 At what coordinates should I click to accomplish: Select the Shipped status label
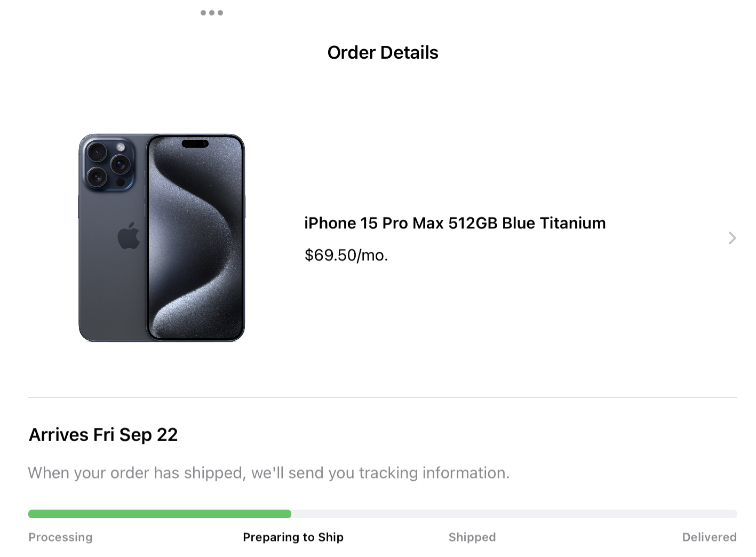point(472,537)
